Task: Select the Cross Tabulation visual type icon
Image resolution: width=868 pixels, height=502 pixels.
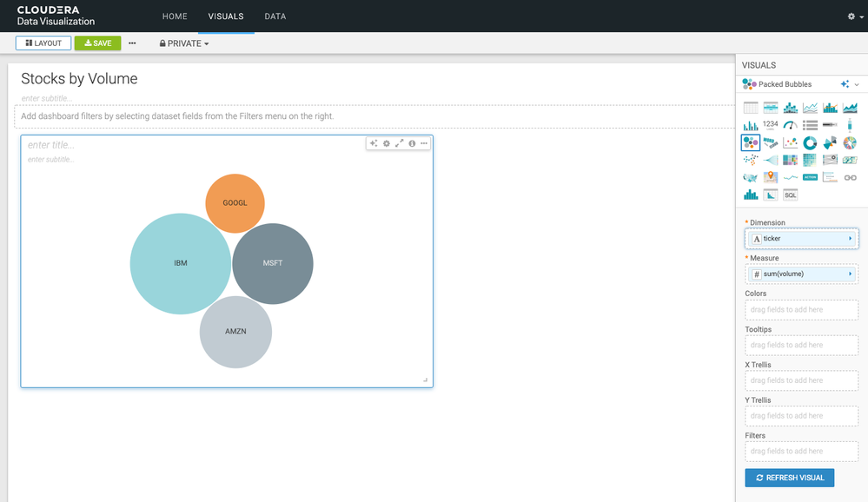Action: pyautogui.click(x=771, y=108)
